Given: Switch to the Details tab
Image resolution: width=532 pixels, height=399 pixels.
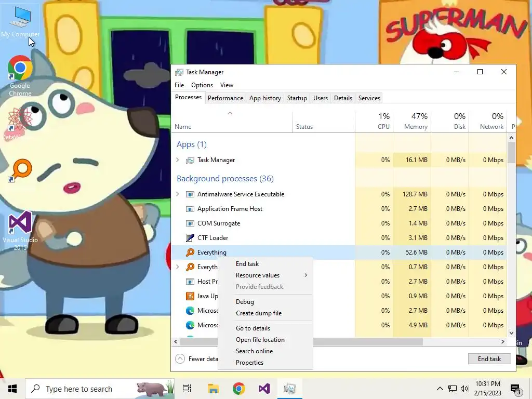Looking at the screenshot, I should pos(343,98).
